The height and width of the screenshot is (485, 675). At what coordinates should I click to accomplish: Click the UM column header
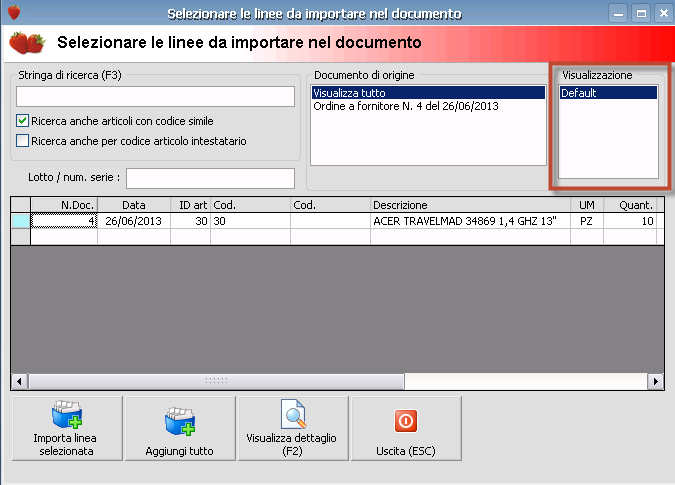pos(587,205)
